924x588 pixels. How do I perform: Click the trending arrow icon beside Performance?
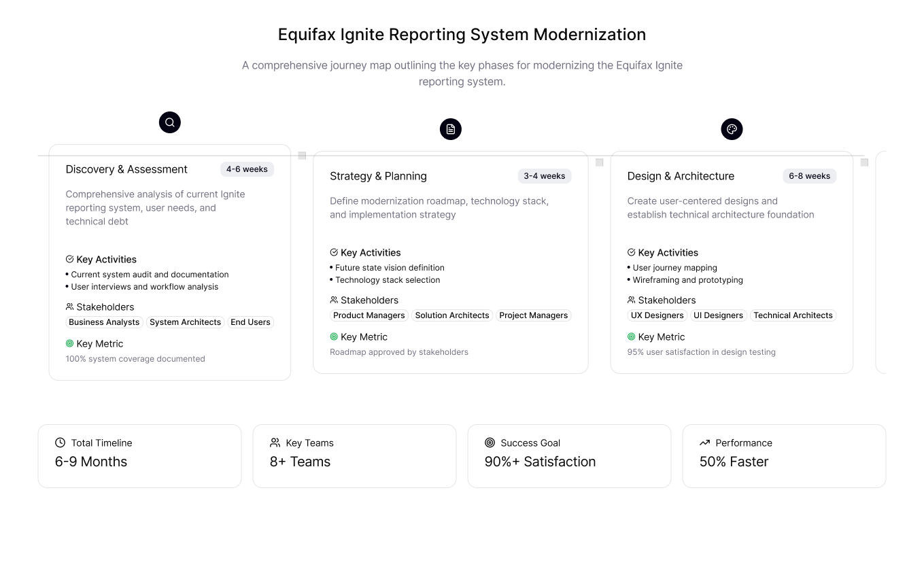point(705,443)
